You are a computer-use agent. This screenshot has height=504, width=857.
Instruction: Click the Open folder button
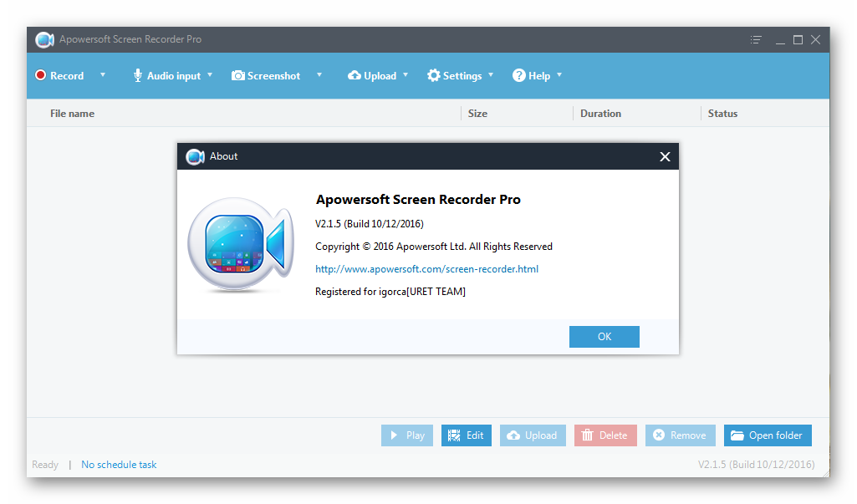(x=768, y=435)
